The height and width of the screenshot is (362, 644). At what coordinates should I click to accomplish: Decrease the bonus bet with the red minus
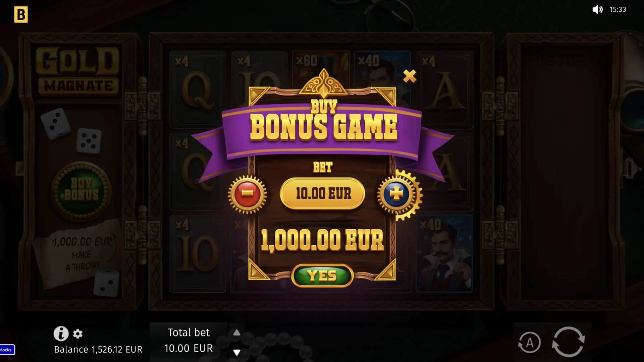point(247,194)
